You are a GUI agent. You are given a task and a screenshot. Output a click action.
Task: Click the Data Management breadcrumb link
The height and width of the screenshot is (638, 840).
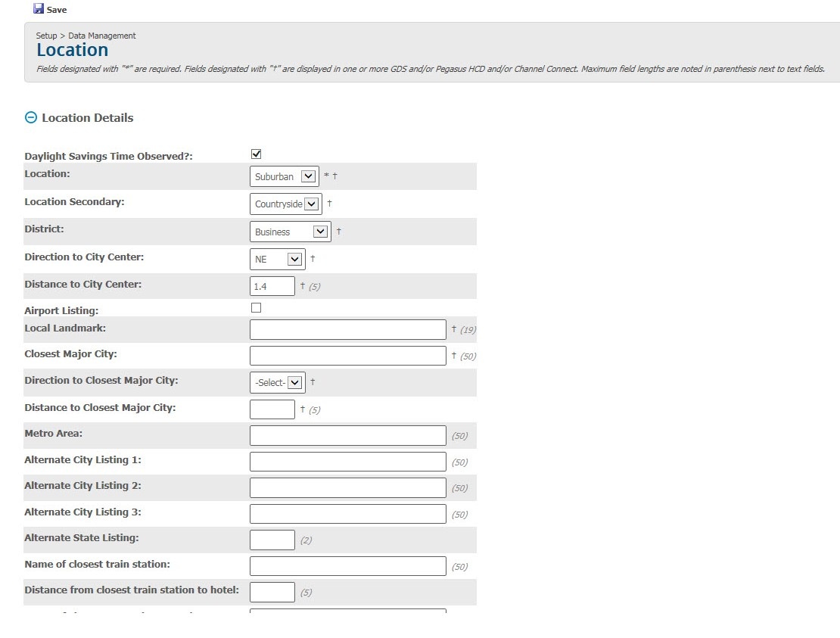[102, 36]
